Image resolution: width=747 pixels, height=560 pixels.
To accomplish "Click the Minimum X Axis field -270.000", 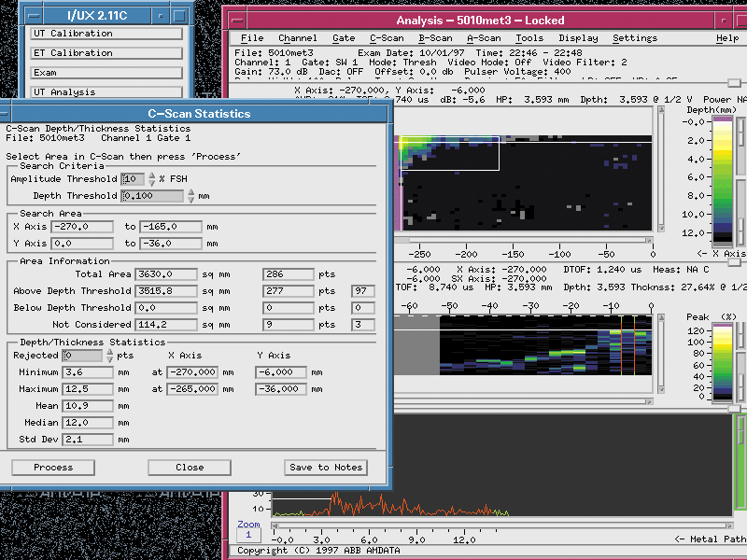I will 192,372.
